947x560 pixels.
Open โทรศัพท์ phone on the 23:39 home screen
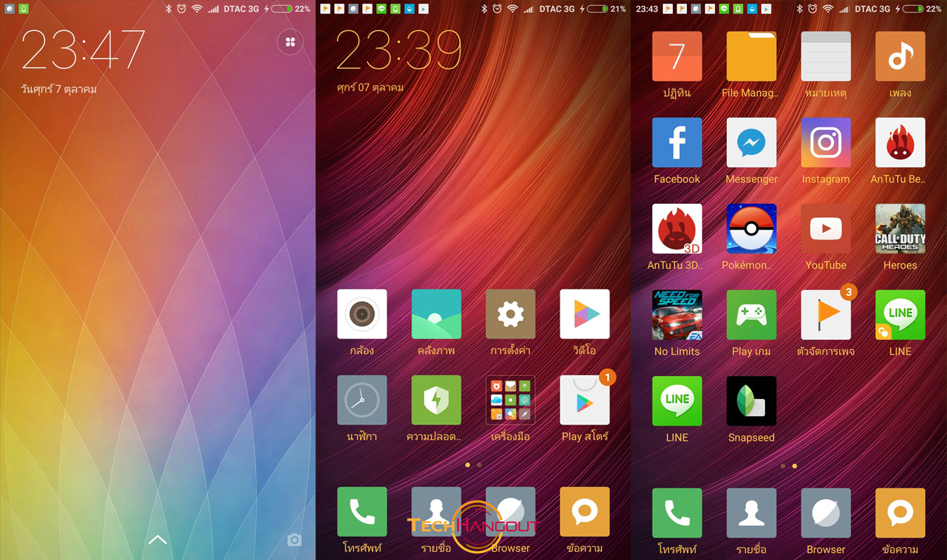(362, 512)
